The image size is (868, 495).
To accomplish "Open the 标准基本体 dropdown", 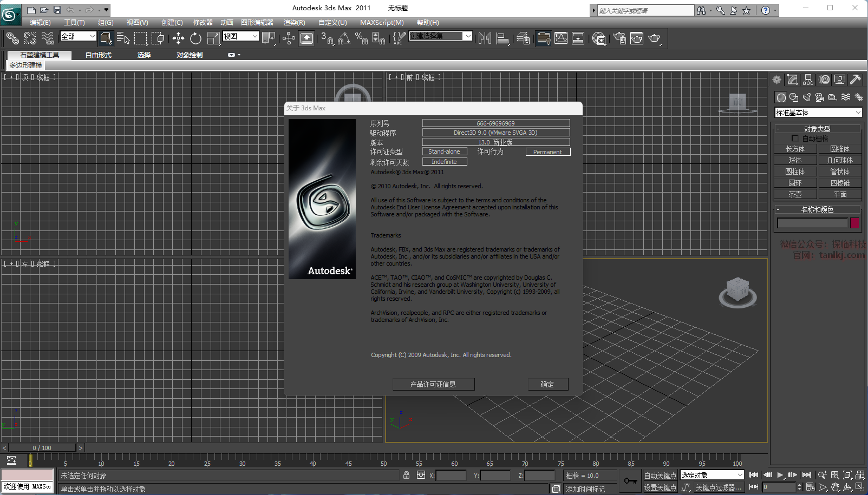I will click(x=818, y=113).
